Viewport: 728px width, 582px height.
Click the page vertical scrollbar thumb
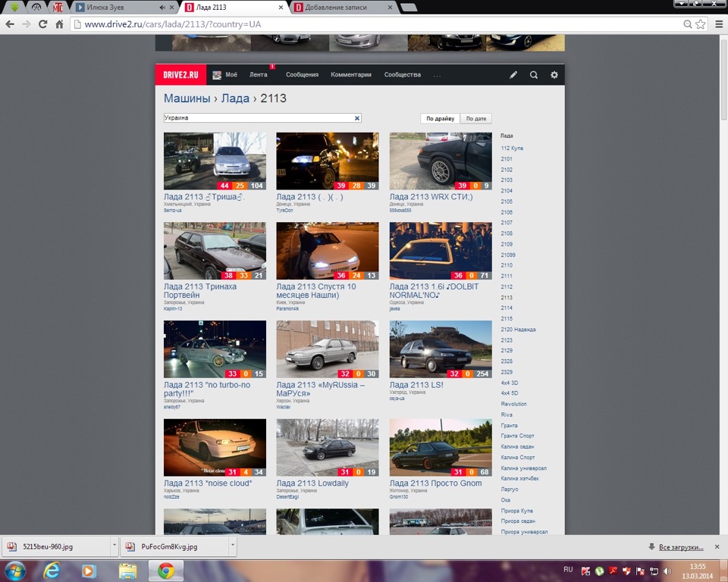click(723, 79)
